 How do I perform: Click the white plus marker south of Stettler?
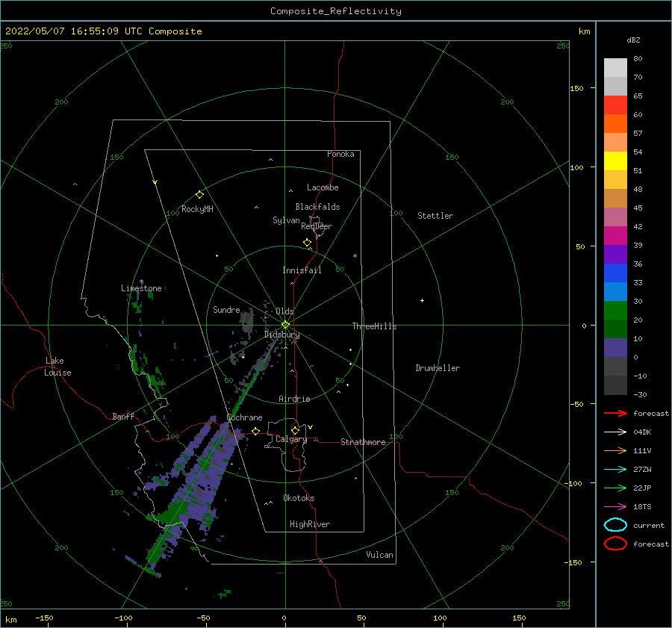422,300
